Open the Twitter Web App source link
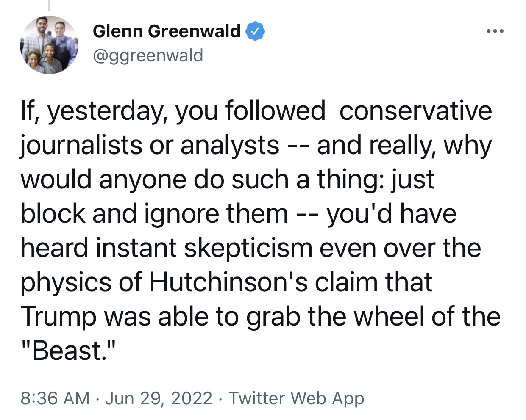 tap(297, 398)
